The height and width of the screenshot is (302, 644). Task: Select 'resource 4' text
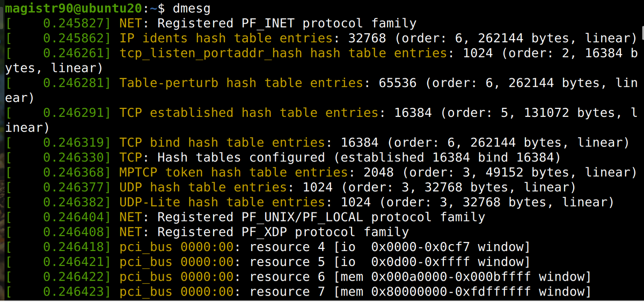[288, 248]
